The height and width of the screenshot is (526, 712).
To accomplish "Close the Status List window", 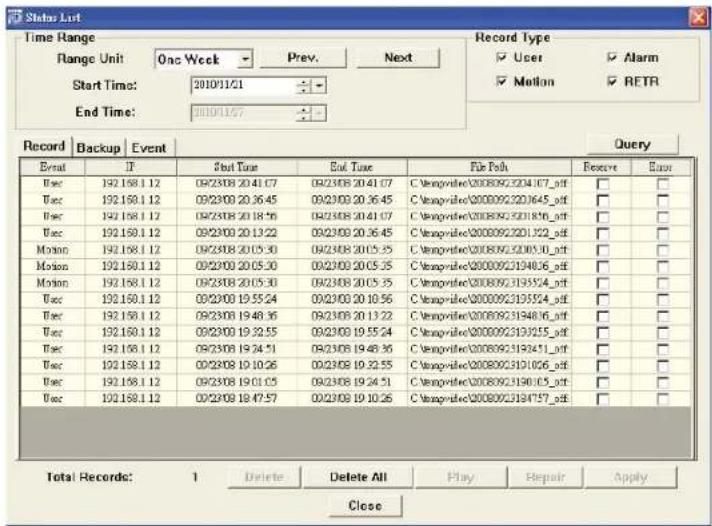I will click(x=697, y=18).
